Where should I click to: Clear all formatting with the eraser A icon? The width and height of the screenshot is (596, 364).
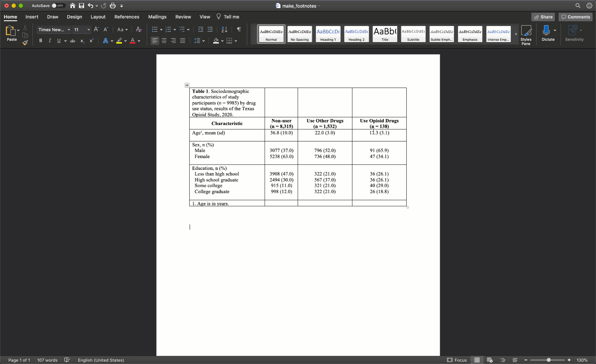tap(139, 29)
